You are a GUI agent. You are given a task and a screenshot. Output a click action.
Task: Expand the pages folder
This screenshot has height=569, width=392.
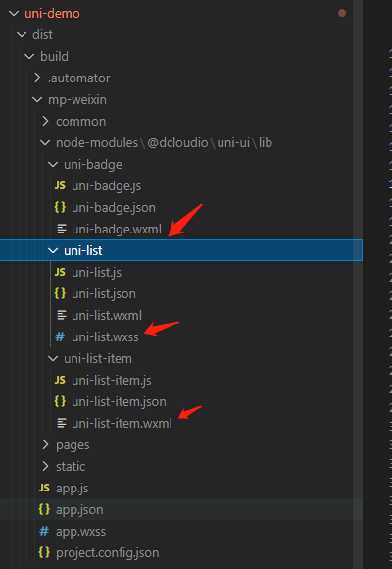pos(45,444)
